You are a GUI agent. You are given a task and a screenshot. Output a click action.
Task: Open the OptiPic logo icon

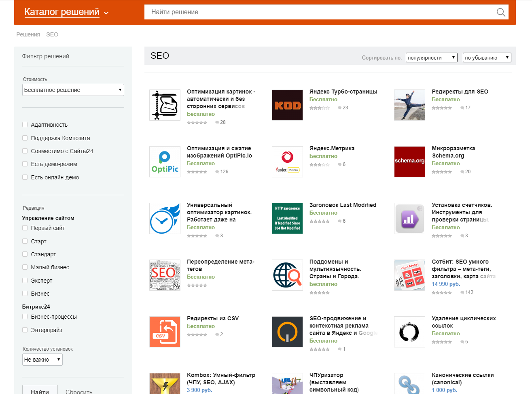point(165,162)
